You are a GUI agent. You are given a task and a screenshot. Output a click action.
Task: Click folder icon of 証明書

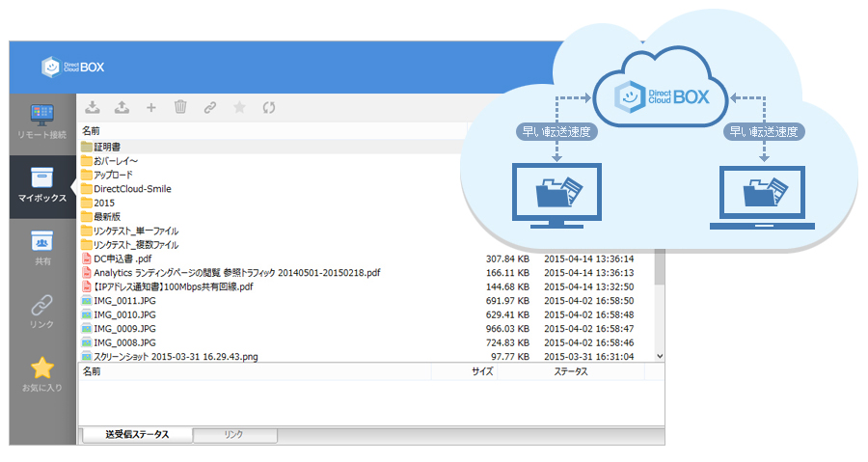(87, 147)
